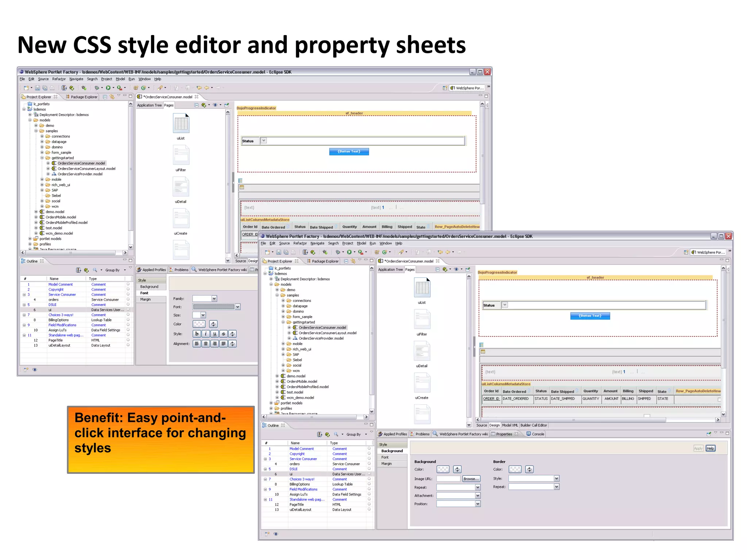This screenshot has width=747, height=560.
Task: Switch to the Console tab in front window
Action: click(535, 434)
